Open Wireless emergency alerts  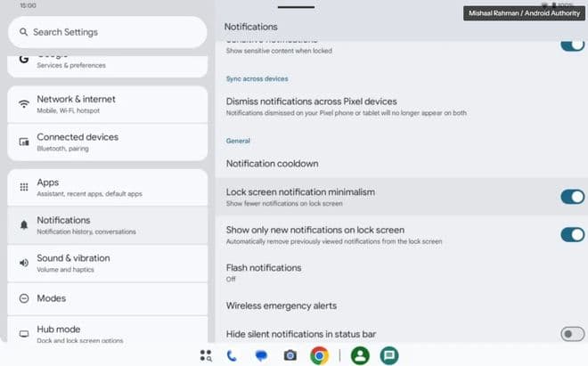[281, 305]
